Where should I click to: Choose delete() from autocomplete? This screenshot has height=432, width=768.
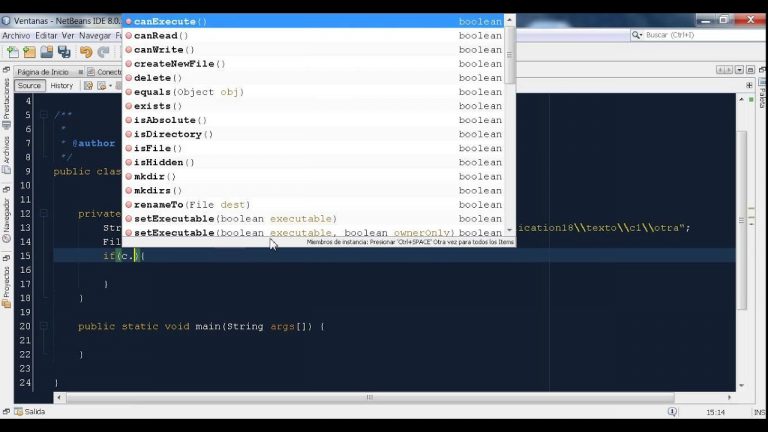pos(313,78)
